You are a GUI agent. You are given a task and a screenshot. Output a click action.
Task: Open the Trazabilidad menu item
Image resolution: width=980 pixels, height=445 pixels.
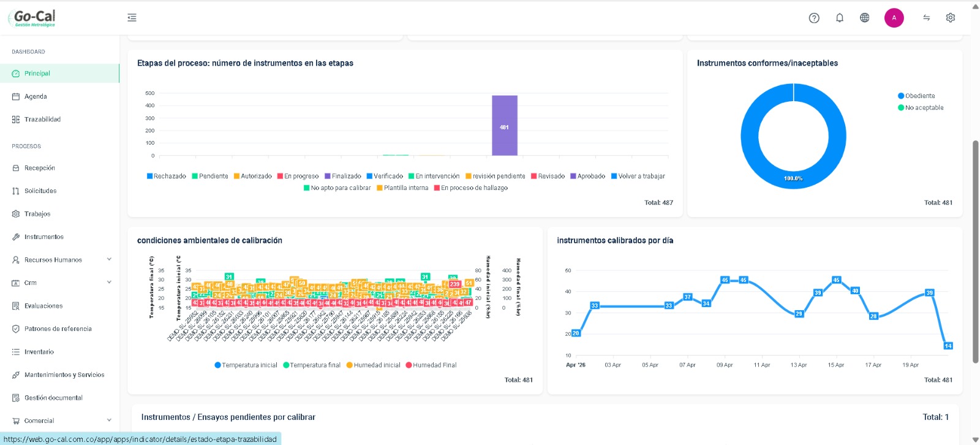(59, 120)
